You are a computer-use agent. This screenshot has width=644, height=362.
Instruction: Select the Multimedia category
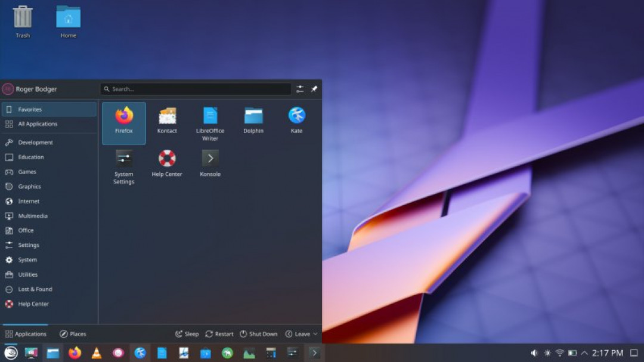(x=32, y=216)
